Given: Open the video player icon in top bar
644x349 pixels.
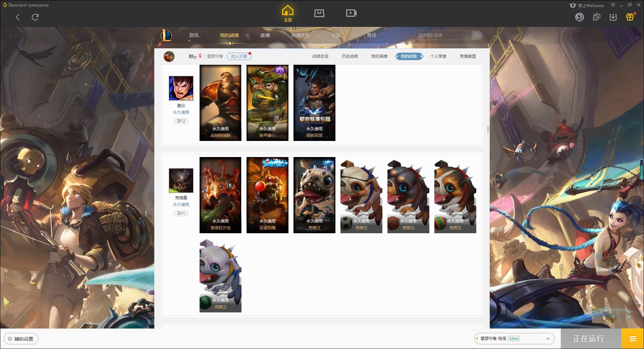Looking at the screenshot, I should tap(351, 13).
